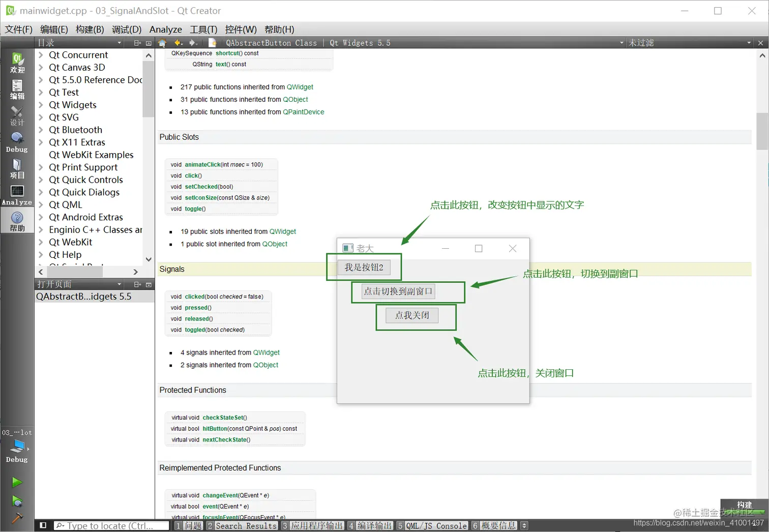Open the 帮助(H) menu
The height and width of the screenshot is (532, 769).
click(279, 29)
